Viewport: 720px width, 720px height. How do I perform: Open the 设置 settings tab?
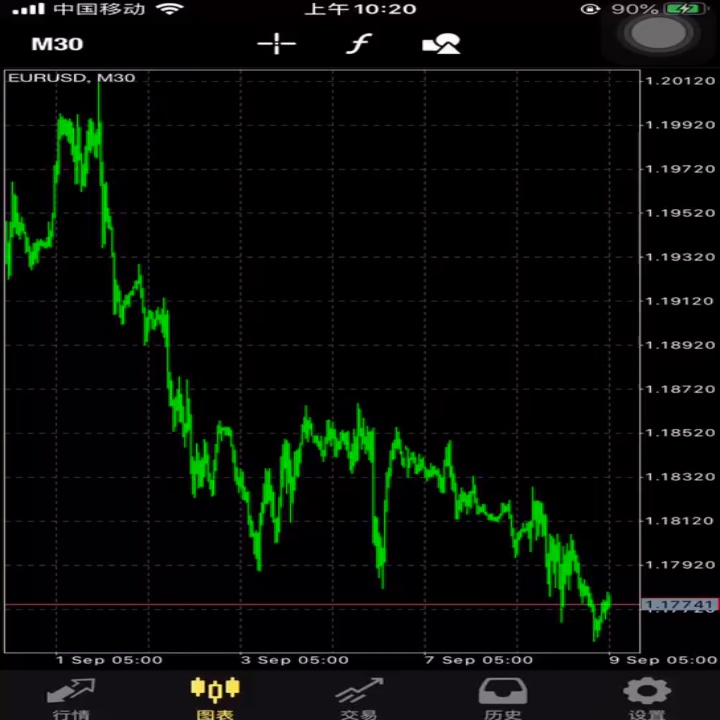click(647, 698)
